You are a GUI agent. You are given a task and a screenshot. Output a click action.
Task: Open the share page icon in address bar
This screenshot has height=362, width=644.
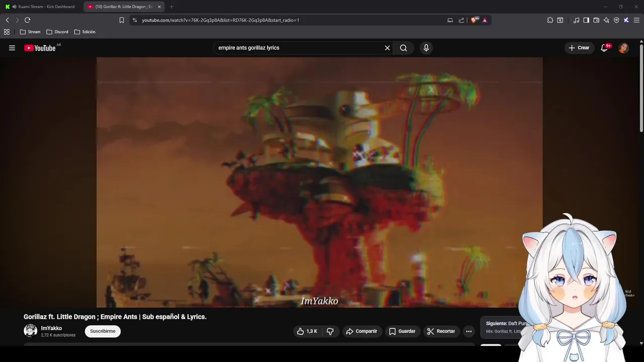(461, 20)
